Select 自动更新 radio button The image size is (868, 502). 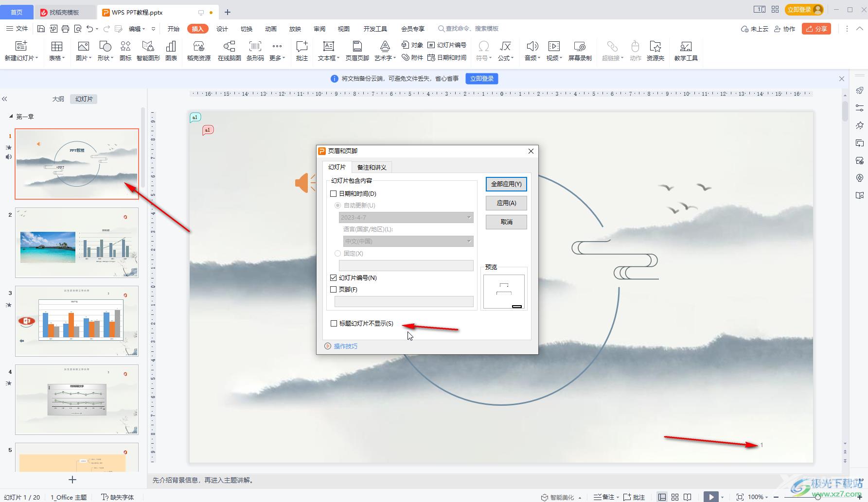[337, 205]
